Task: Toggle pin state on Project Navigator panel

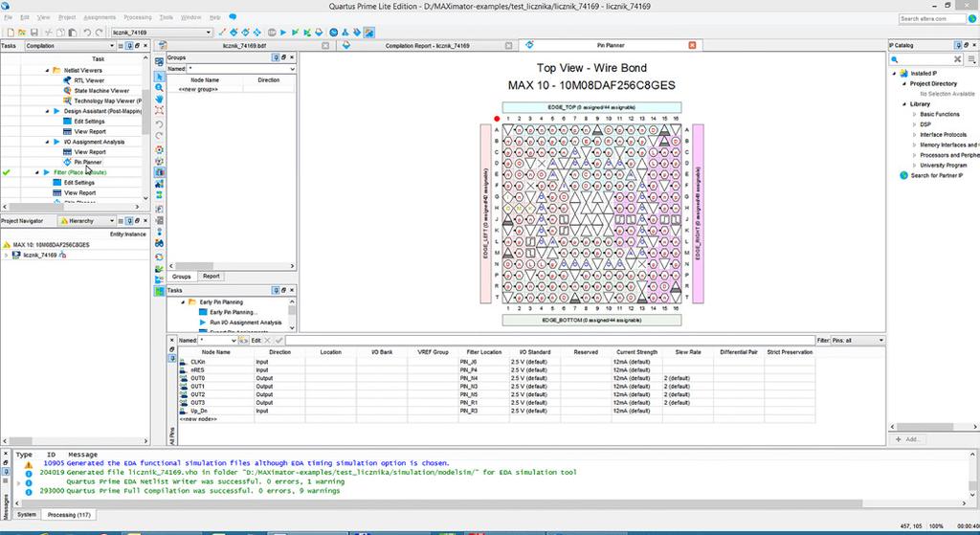Action: [129, 221]
